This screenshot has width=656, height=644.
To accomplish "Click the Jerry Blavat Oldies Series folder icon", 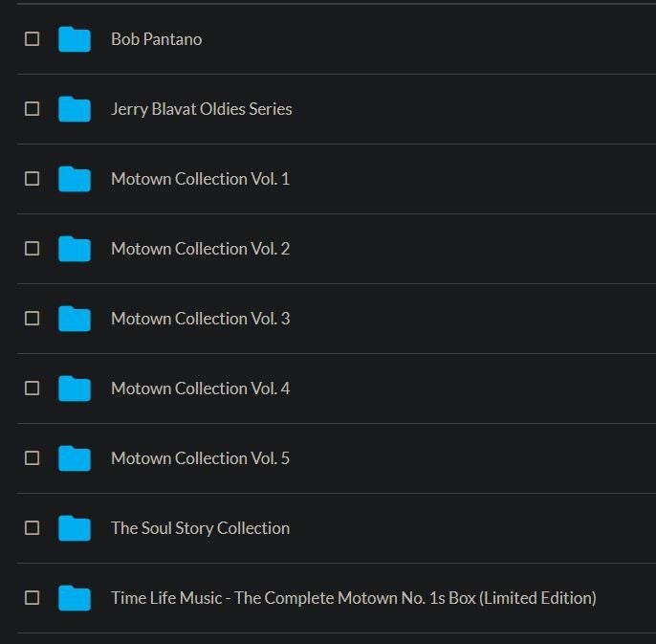I will (x=74, y=109).
